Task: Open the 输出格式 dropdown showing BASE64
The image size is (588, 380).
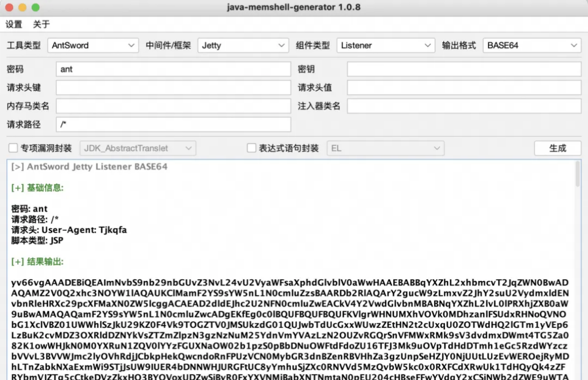Action: 532,45
